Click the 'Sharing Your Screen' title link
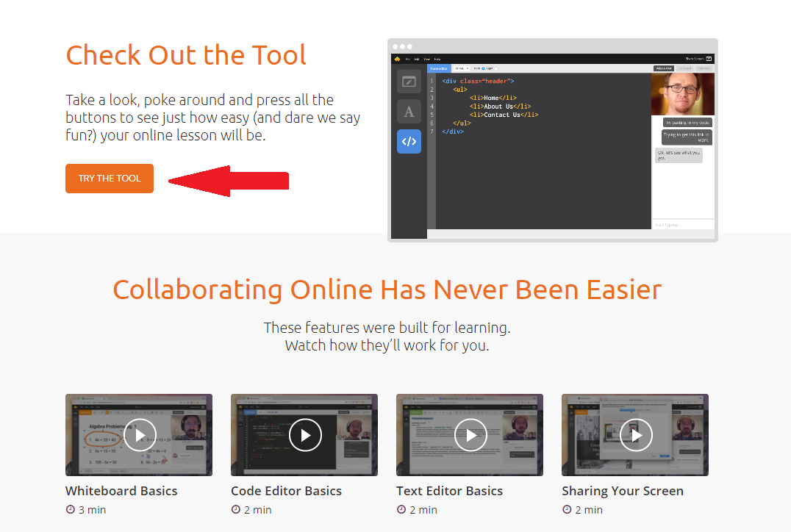The image size is (791, 532). click(x=622, y=491)
